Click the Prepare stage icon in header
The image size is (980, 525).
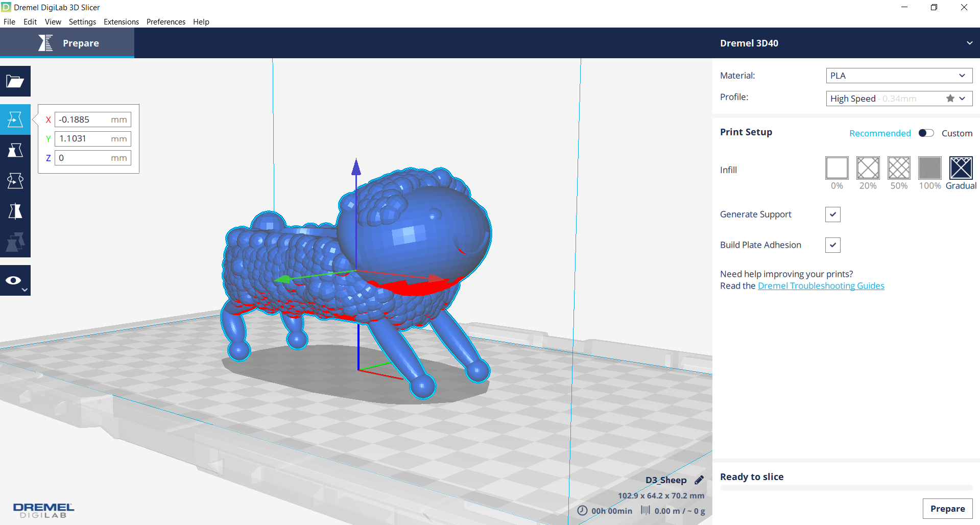point(45,43)
